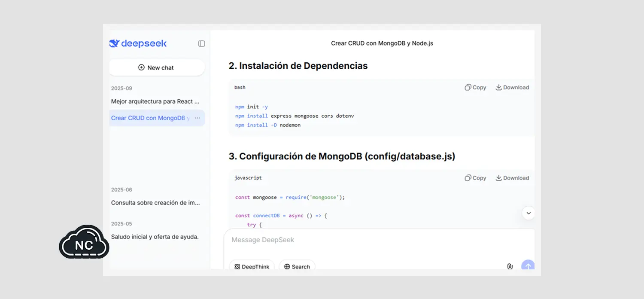Collapse the sidebar with the panel icon
Screen dimensions: 644x299
(201, 43)
